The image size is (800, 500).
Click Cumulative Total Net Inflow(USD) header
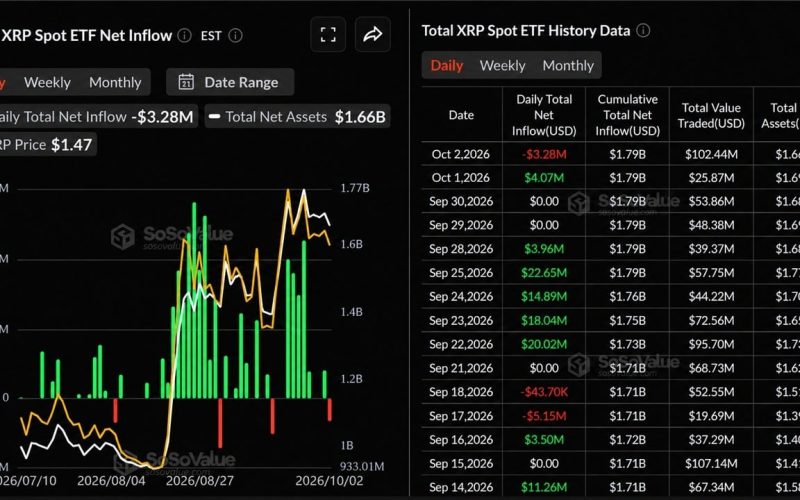coord(628,115)
